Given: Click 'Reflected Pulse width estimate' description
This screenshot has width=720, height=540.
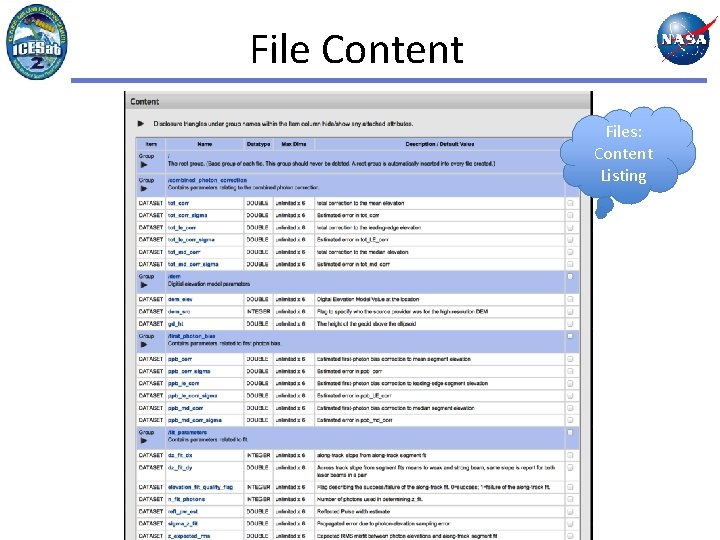Looking at the screenshot, I should [x=354, y=512].
